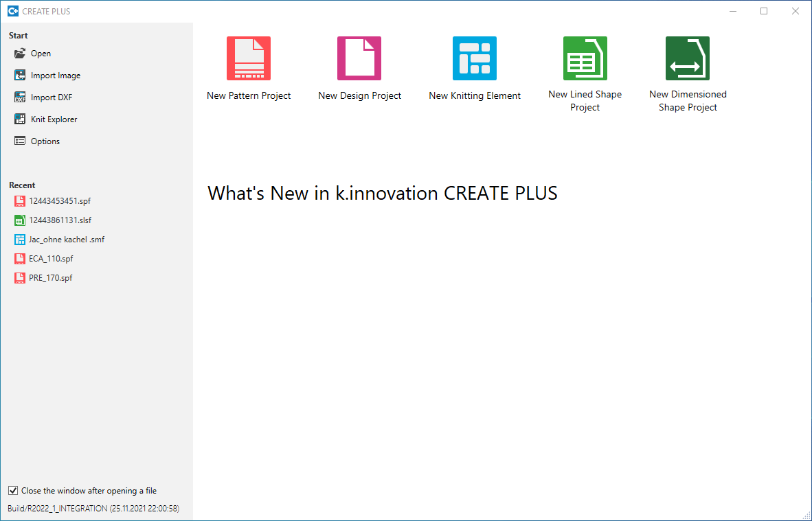Click the New Pattern Project icon
Viewport: 812px width, 521px height.
[249, 58]
